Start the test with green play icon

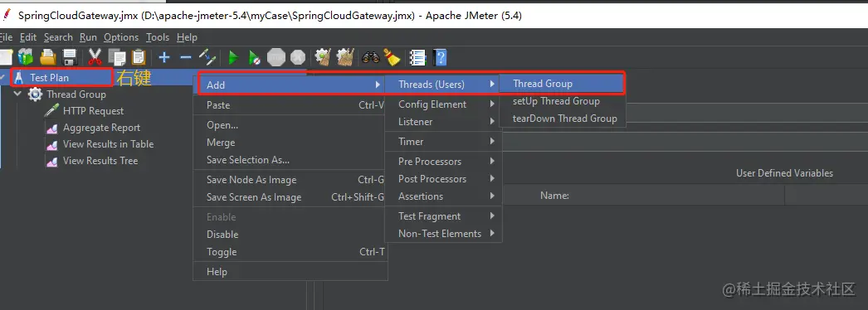click(x=233, y=57)
